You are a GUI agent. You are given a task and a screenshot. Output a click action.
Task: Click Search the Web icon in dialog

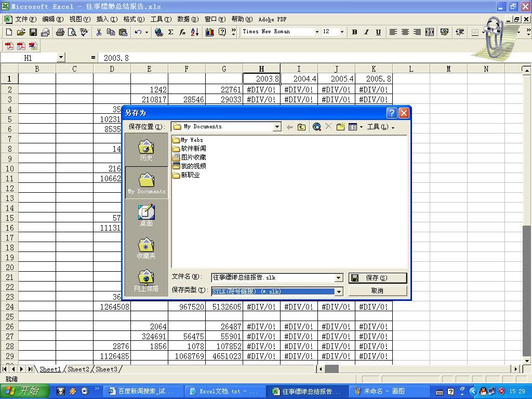coord(317,127)
